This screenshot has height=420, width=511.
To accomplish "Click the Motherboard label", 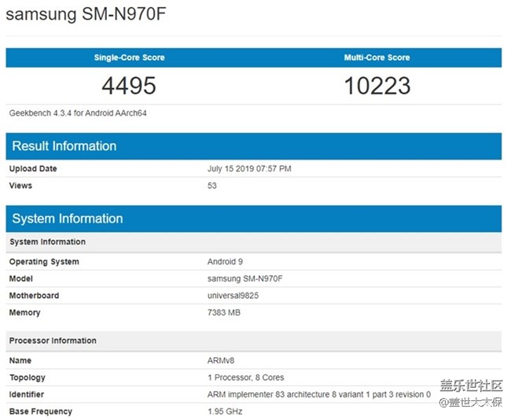I will click(x=35, y=296).
